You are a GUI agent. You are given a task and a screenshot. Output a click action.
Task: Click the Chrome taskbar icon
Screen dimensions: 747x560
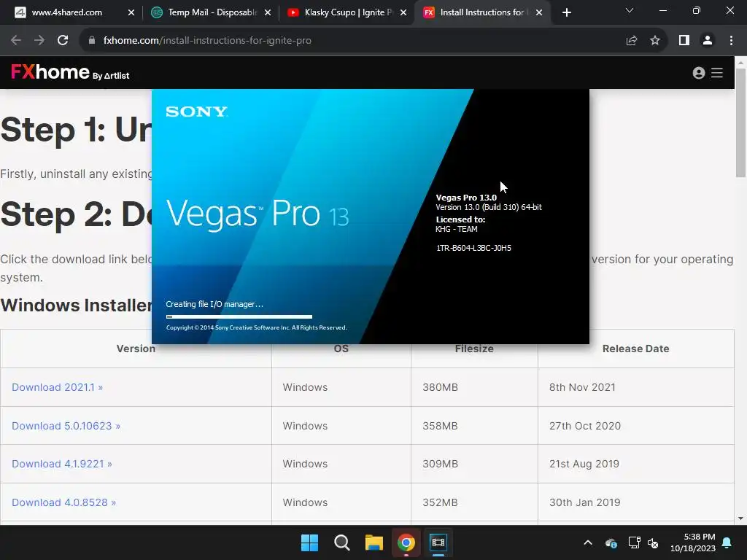(x=406, y=542)
